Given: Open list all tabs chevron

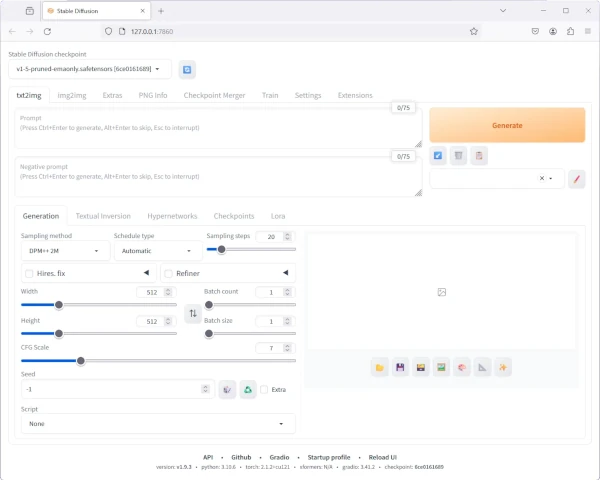Looking at the screenshot, I should [503, 11].
